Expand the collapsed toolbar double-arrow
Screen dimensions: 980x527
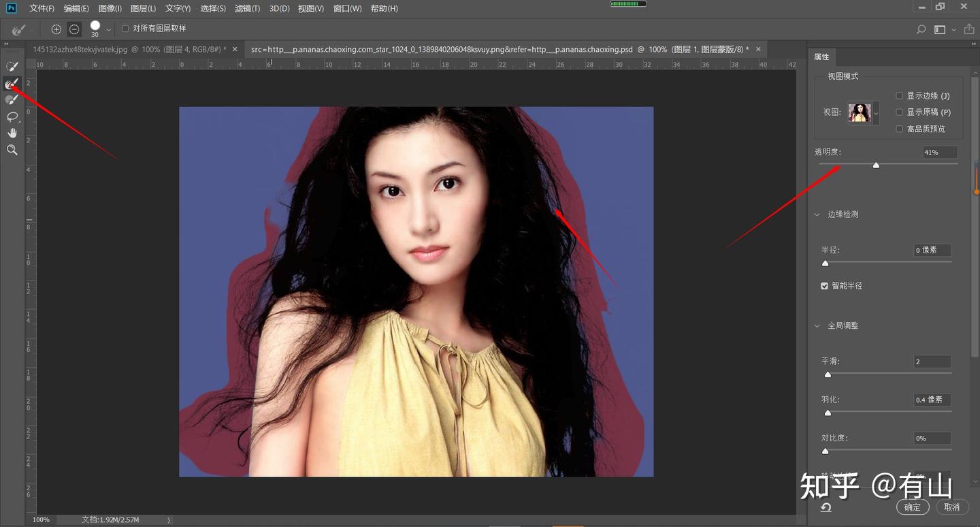[x=5, y=44]
